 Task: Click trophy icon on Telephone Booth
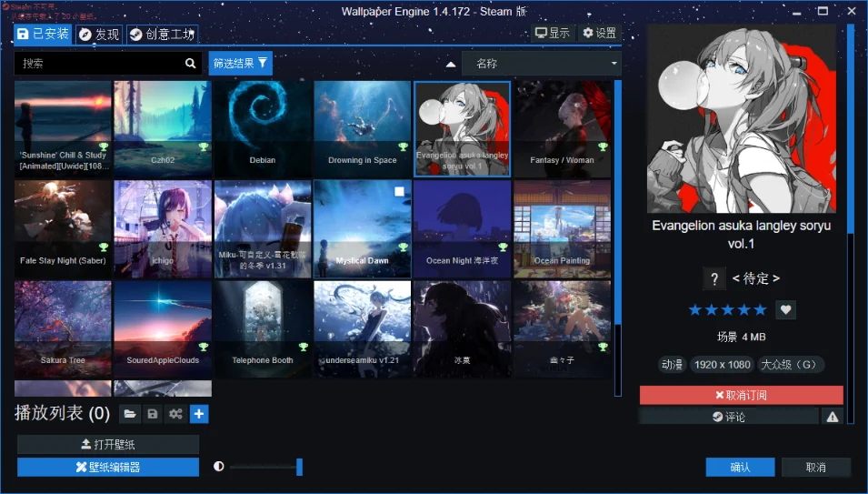(x=303, y=347)
